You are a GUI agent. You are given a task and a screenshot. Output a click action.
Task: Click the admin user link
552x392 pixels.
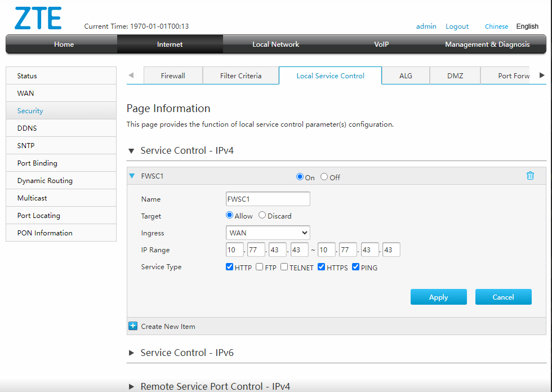pos(426,26)
